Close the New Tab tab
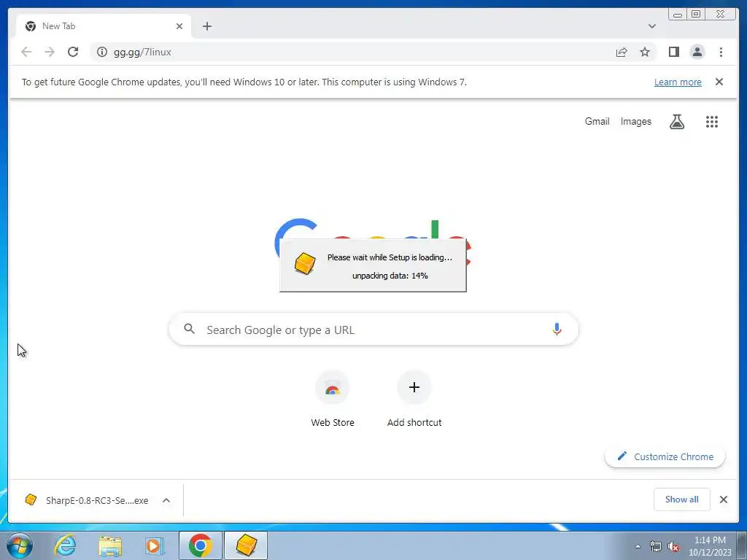The height and width of the screenshot is (560, 747). tap(179, 26)
